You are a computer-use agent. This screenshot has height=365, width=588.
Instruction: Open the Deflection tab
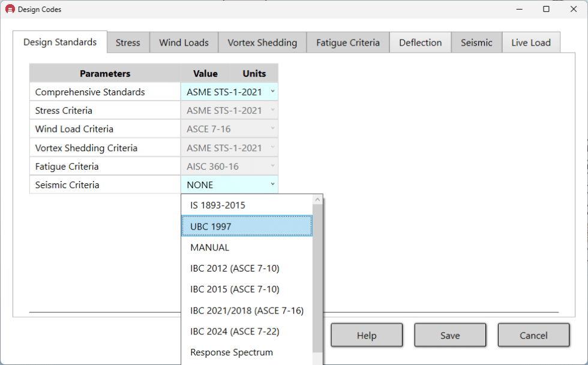click(x=420, y=43)
